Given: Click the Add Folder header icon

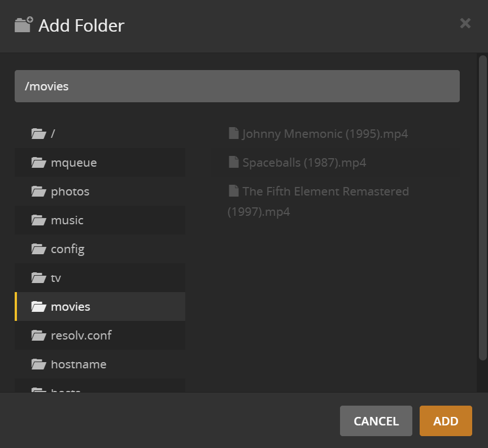Looking at the screenshot, I should (23, 24).
